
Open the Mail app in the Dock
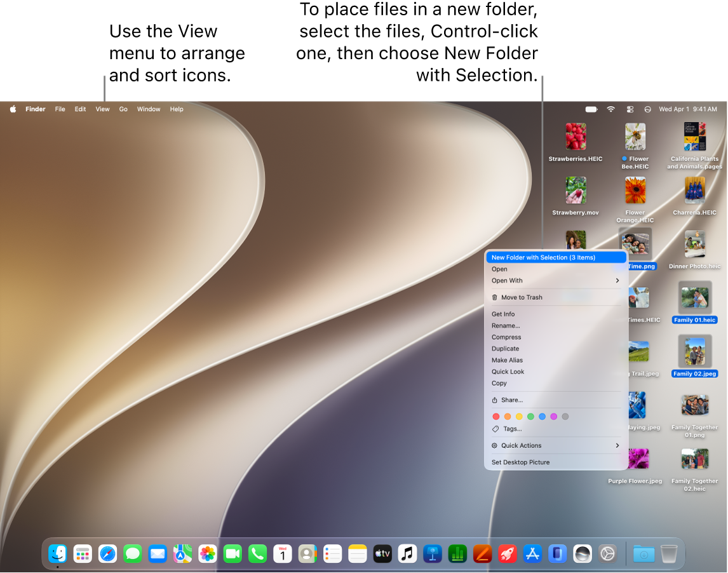[x=158, y=553]
